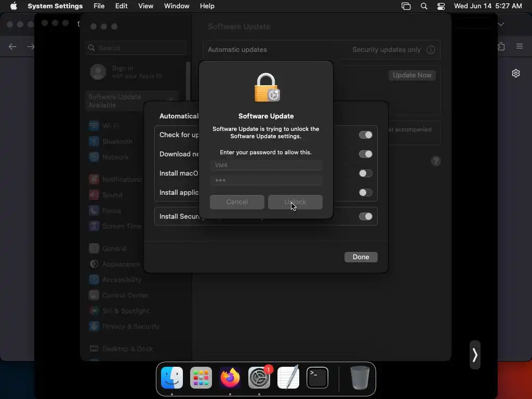The width and height of the screenshot is (532, 399).
Task: Select Appearance in settings sidebar
Action: pyautogui.click(x=114, y=264)
